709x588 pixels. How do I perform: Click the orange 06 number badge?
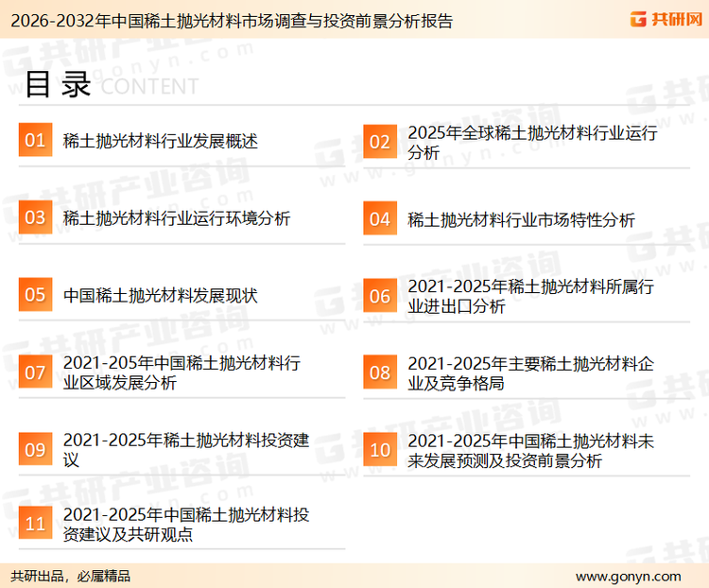[x=380, y=296]
